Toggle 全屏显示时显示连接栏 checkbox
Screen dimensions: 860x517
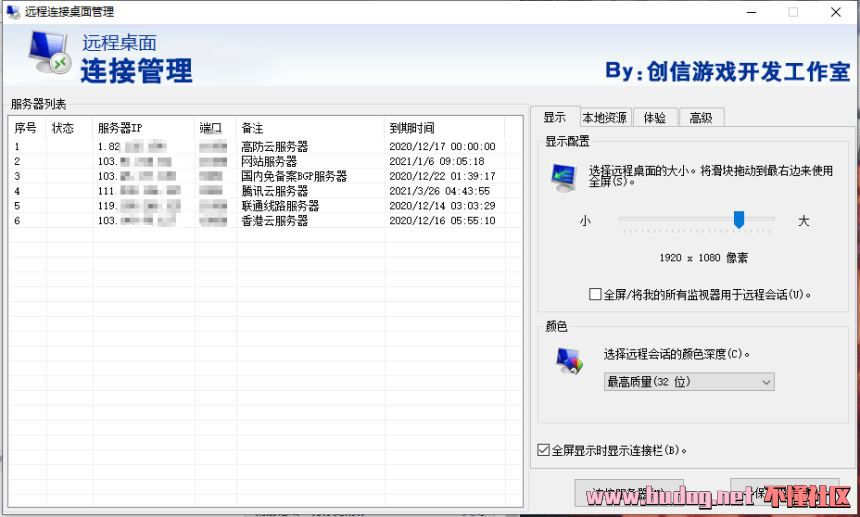click(543, 450)
